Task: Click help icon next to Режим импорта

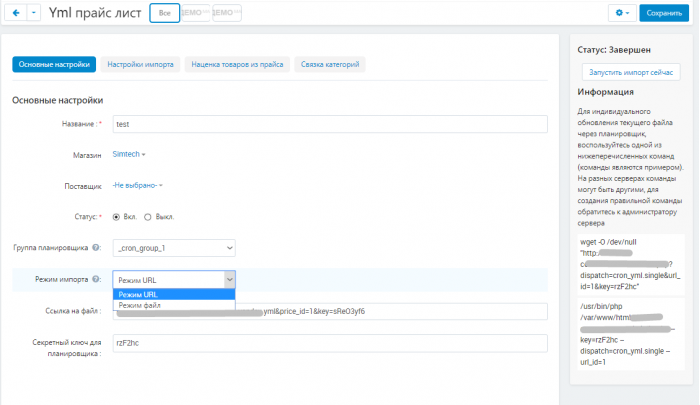Action: (96, 279)
